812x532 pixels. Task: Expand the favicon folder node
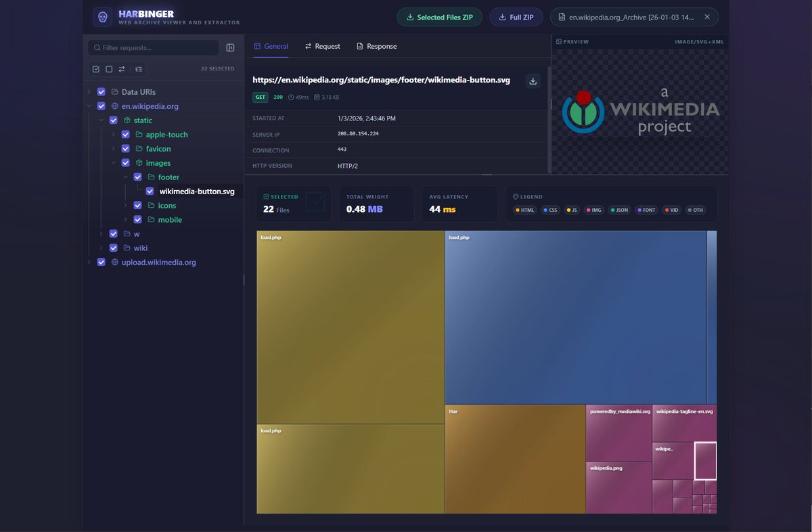tap(113, 149)
